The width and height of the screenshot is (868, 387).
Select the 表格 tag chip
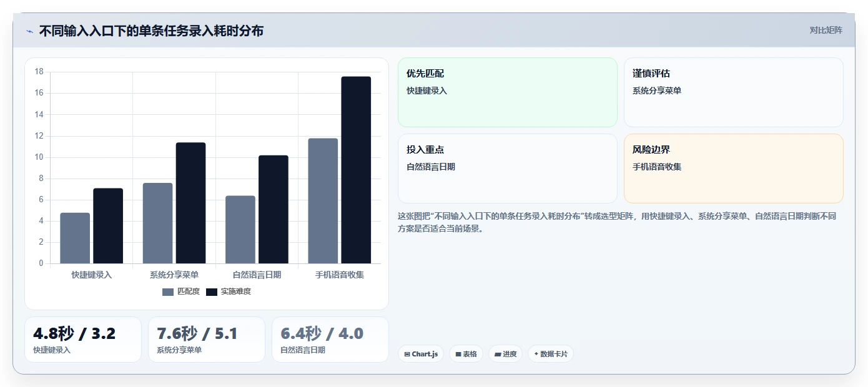coord(466,354)
